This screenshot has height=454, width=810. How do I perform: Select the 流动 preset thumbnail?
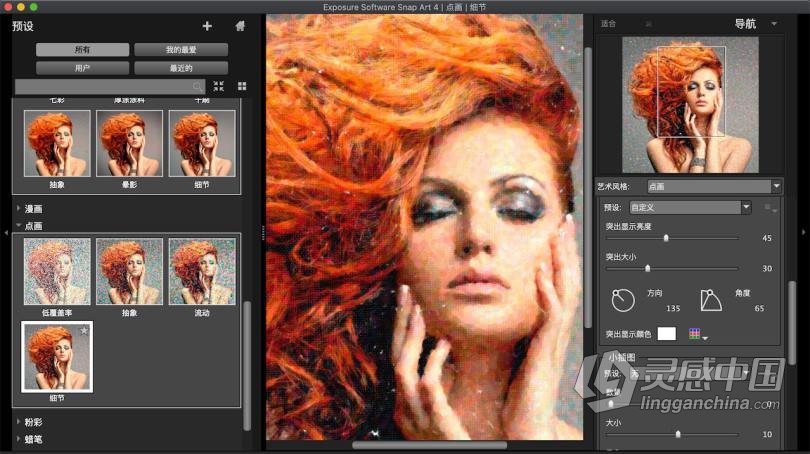pyautogui.click(x=202, y=272)
